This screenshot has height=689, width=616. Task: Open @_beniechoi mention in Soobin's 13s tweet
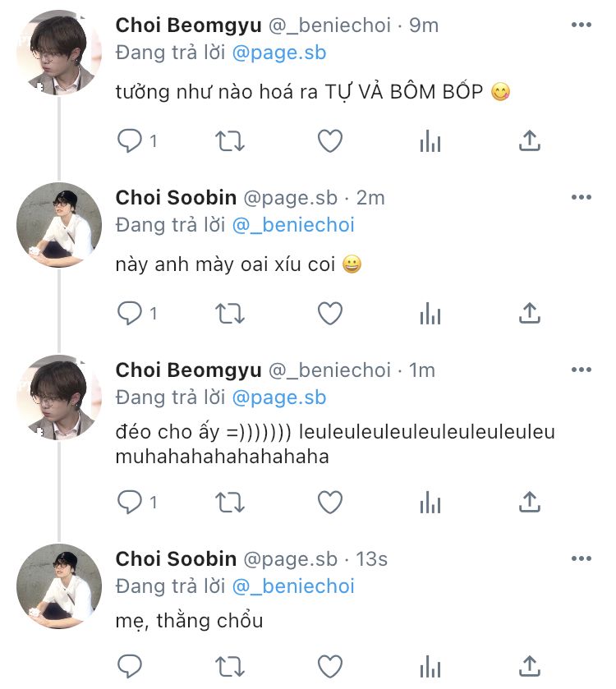point(293,586)
